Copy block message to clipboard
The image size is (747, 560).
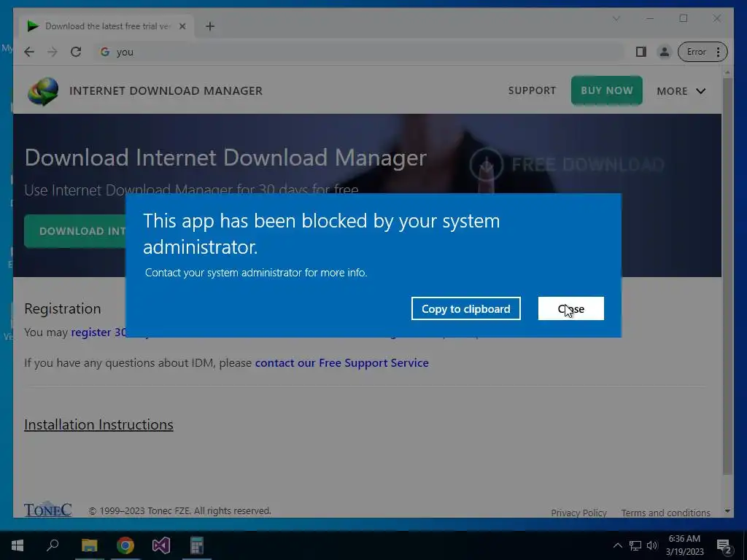[x=466, y=308]
